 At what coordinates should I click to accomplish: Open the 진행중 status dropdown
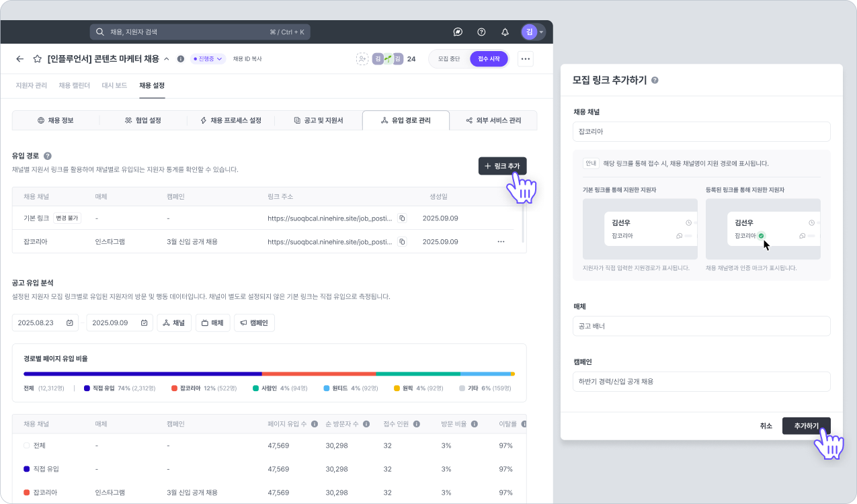pyautogui.click(x=208, y=59)
